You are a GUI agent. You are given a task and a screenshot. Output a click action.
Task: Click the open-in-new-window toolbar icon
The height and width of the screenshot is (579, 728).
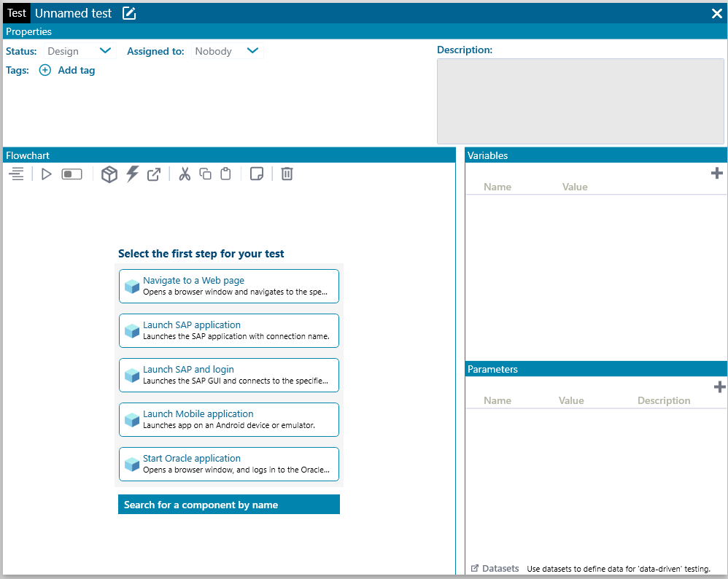(154, 174)
